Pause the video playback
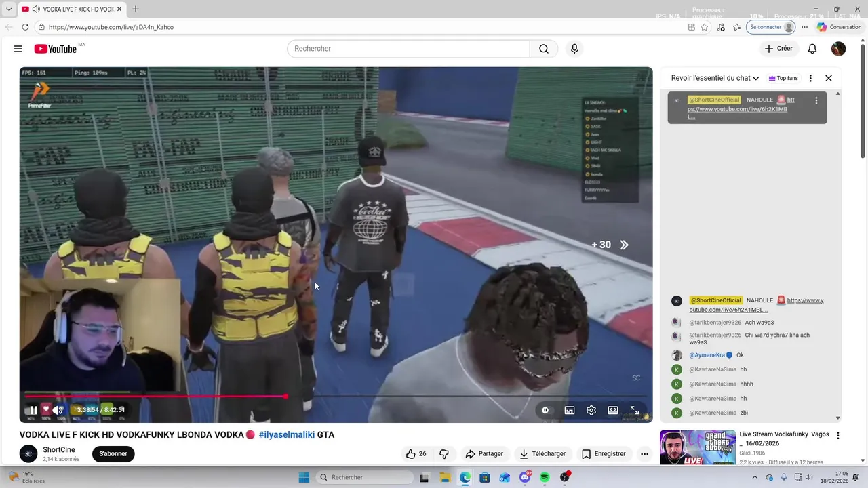This screenshot has height=488, width=868. pyautogui.click(x=33, y=410)
